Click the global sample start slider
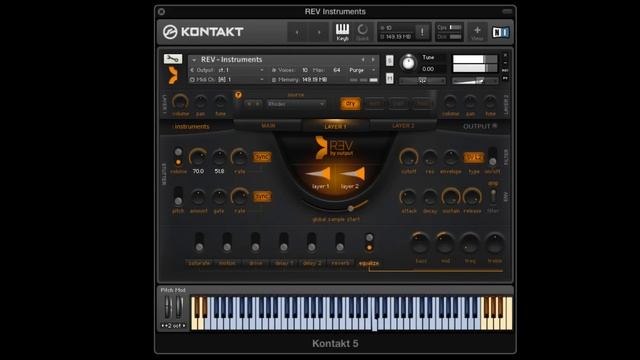The height and width of the screenshot is (360, 640). tap(336, 206)
